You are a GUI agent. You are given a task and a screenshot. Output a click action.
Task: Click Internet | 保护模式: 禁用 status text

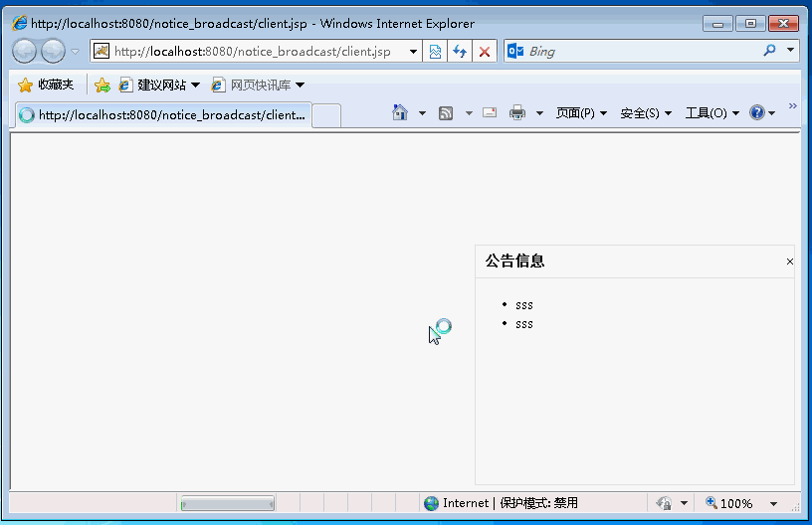[x=510, y=503]
